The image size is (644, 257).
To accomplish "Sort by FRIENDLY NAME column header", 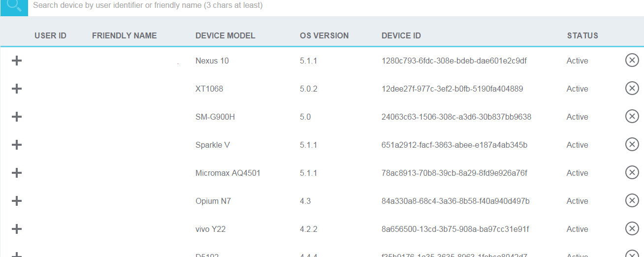I will (x=124, y=35).
